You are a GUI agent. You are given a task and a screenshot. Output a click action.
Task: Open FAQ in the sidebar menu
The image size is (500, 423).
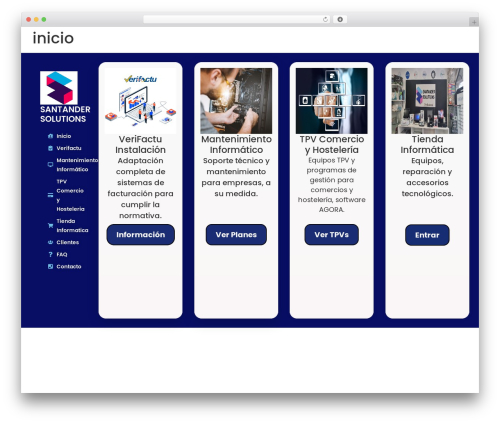(62, 254)
